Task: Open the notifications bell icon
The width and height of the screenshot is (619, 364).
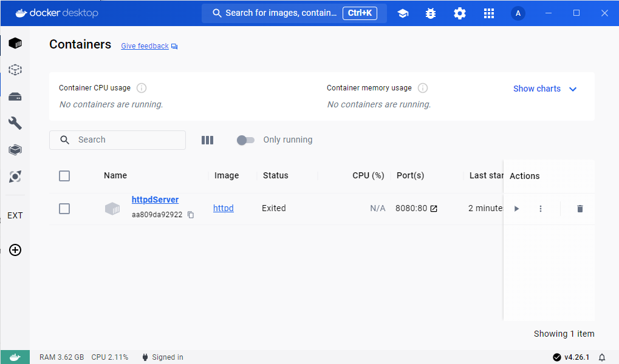Action: coord(601,357)
